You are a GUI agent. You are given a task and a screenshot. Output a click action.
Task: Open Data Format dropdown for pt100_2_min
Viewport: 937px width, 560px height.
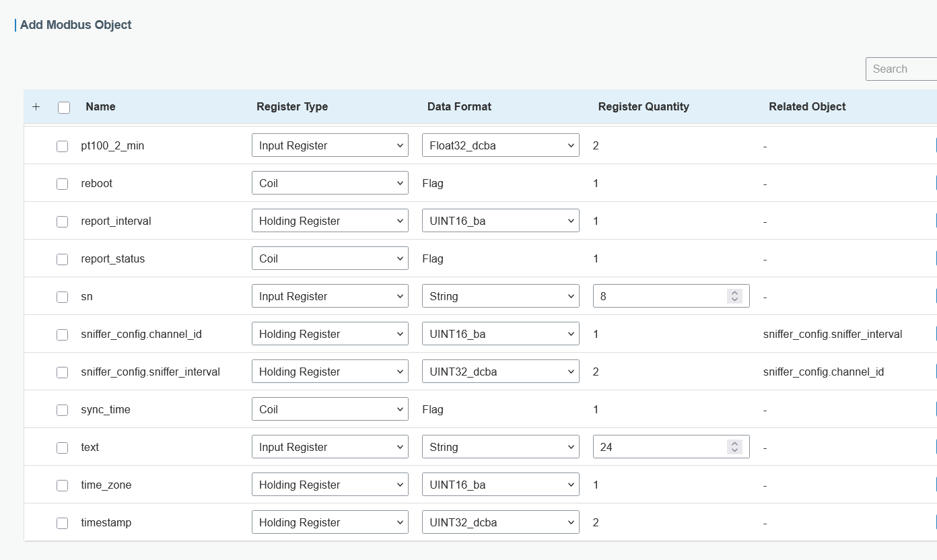[500, 145]
